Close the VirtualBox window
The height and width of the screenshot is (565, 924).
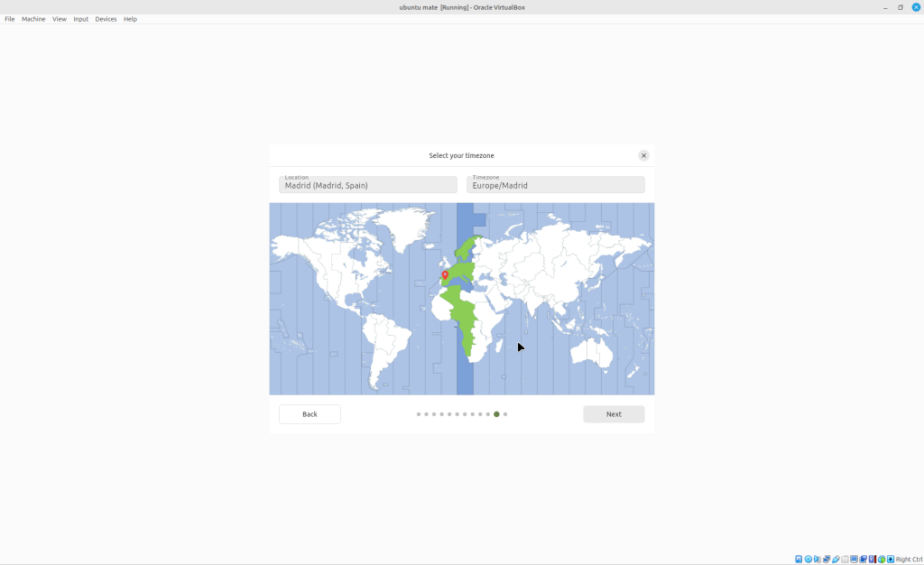(x=917, y=7)
